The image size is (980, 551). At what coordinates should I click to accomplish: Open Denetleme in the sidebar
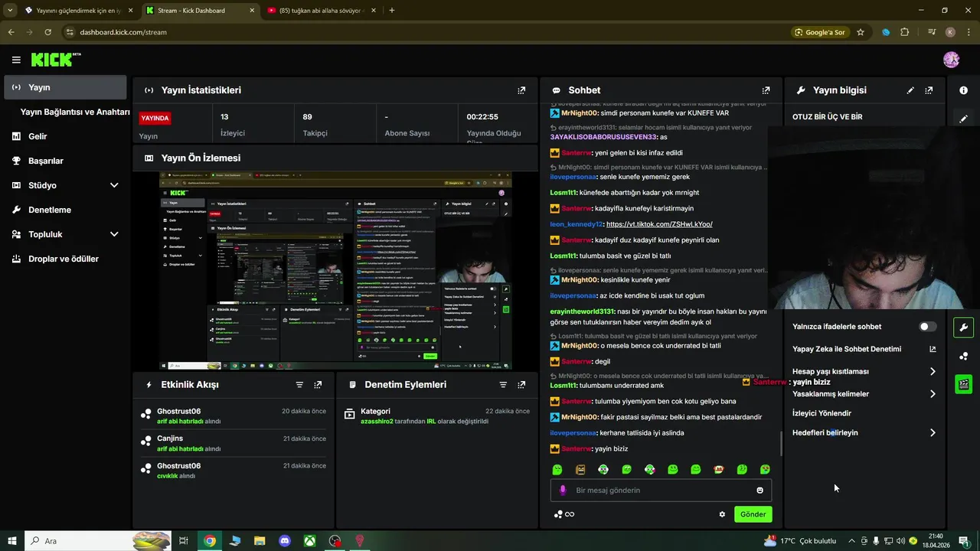(50, 210)
